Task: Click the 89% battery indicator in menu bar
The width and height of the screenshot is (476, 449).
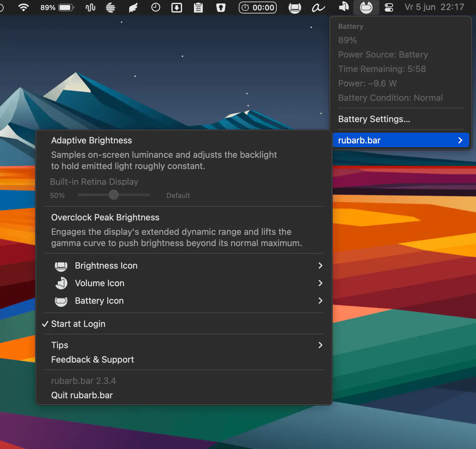Action: [57, 7]
